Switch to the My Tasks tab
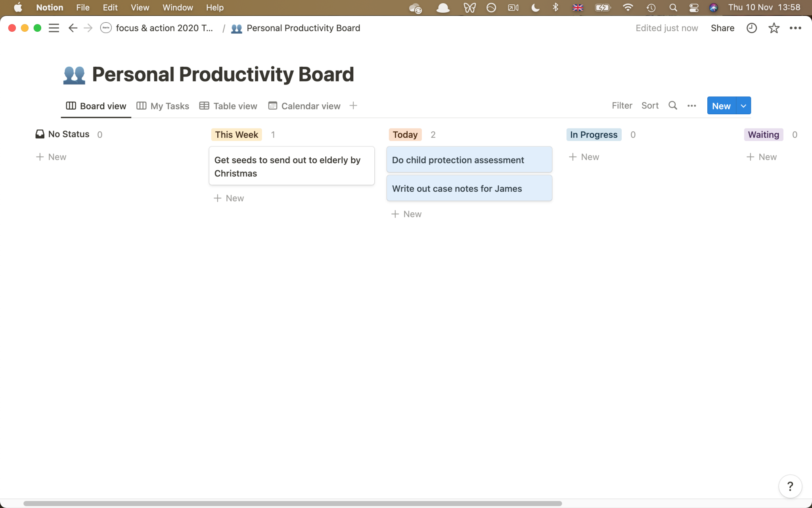This screenshot has height=508, width=812. pyautogui.click(x=163, y=106)
